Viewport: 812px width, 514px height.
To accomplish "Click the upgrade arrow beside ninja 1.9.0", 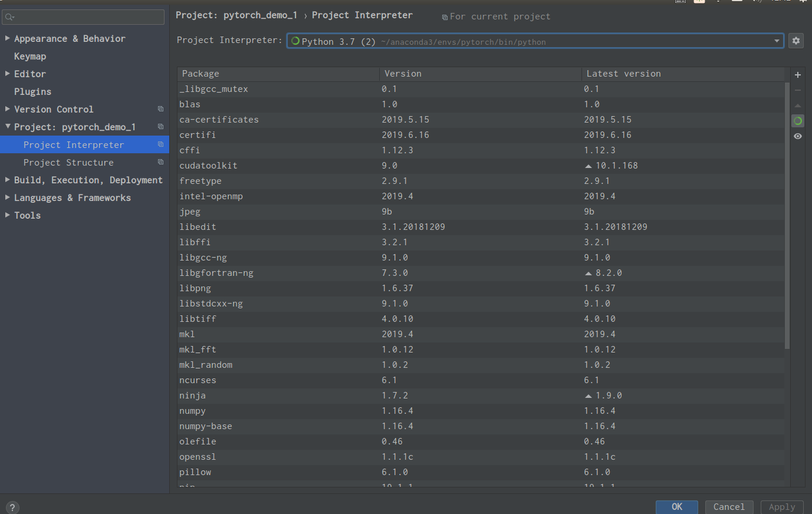I will click(x=588, y=395).
